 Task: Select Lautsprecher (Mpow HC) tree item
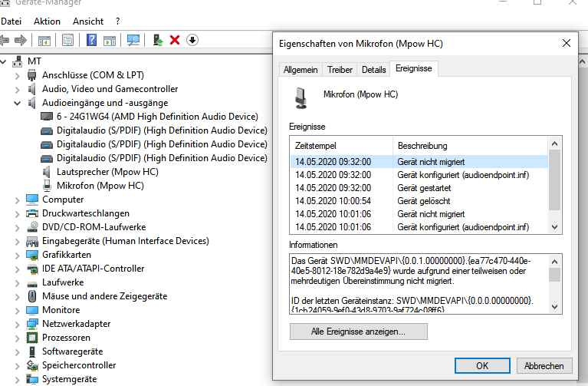point(107,172)
